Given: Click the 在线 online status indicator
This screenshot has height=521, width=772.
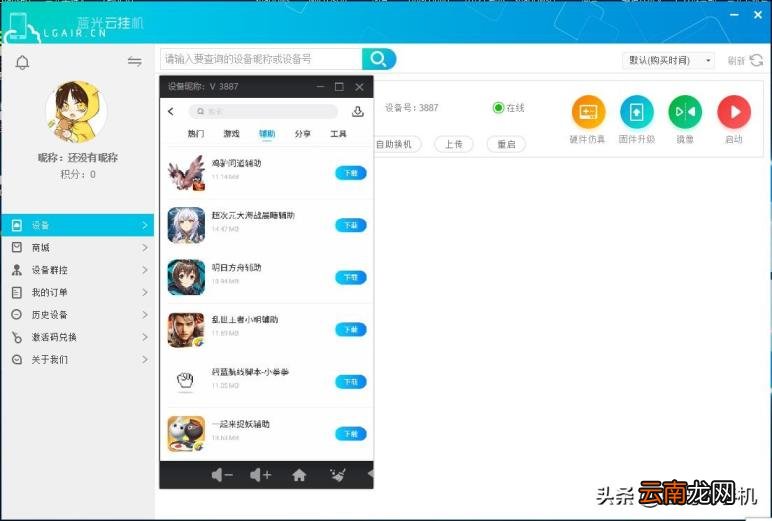Looking at the screenshot, I should tap(509, 108).
